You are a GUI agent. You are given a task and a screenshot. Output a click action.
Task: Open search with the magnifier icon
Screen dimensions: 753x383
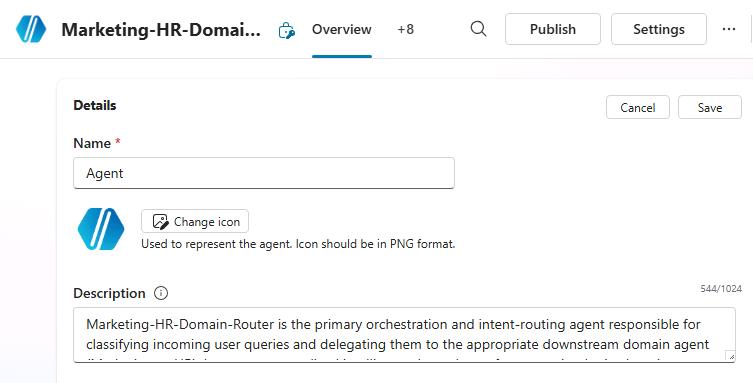[x=478, y=29]
